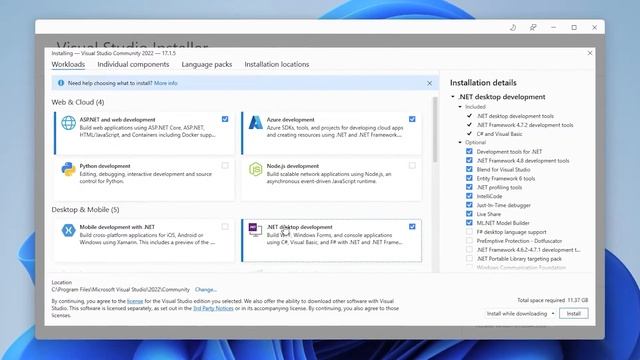Uncheck ASP.NET and web development workload
The height and width of the screenshot is (360, 640).
click(225, 119)
